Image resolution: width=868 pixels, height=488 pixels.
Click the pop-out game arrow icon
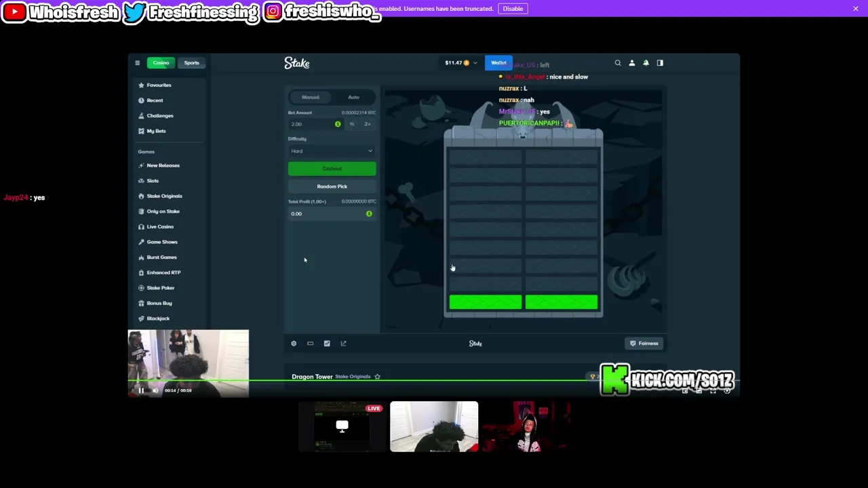pos(343,344)
